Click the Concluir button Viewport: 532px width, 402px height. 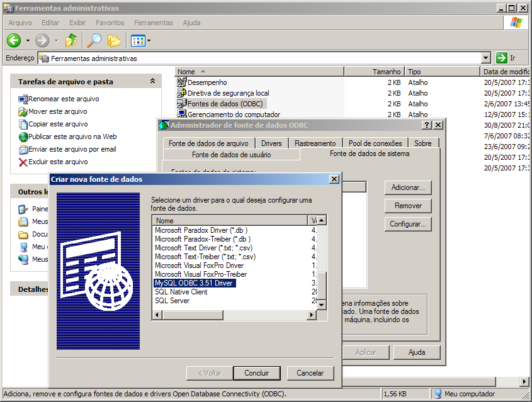[x=257, y=373]
